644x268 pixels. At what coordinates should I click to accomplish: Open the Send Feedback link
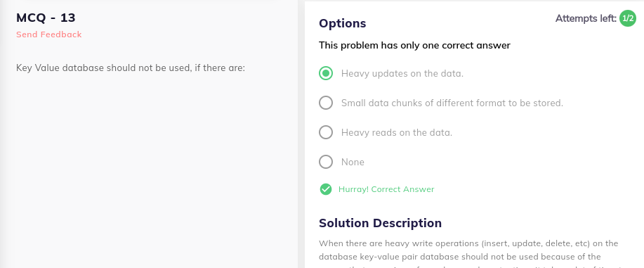(49, 34)
